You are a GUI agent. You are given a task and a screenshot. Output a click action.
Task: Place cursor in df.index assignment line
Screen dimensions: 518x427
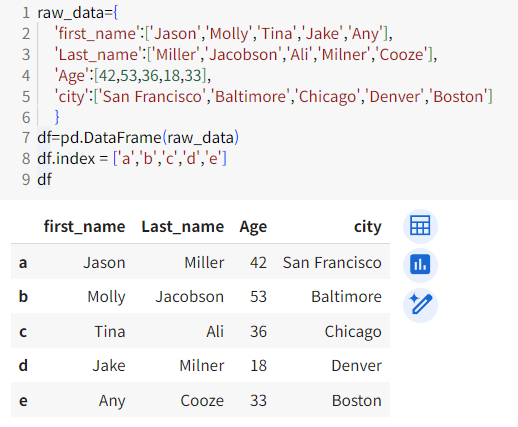click(132, 158)
